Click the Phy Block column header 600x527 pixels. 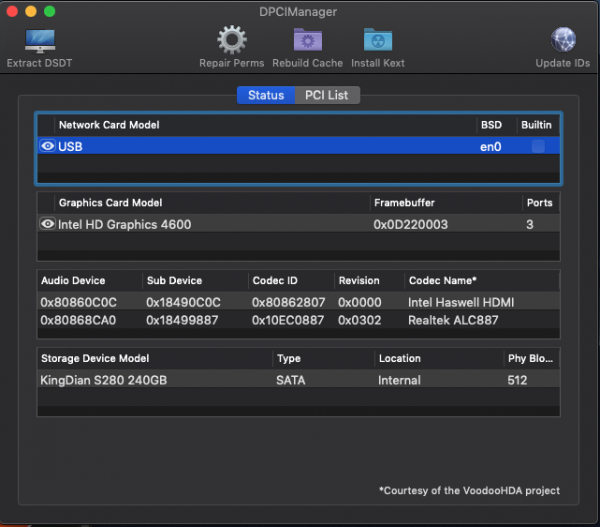pyautogui.click(x=531, y=358)
